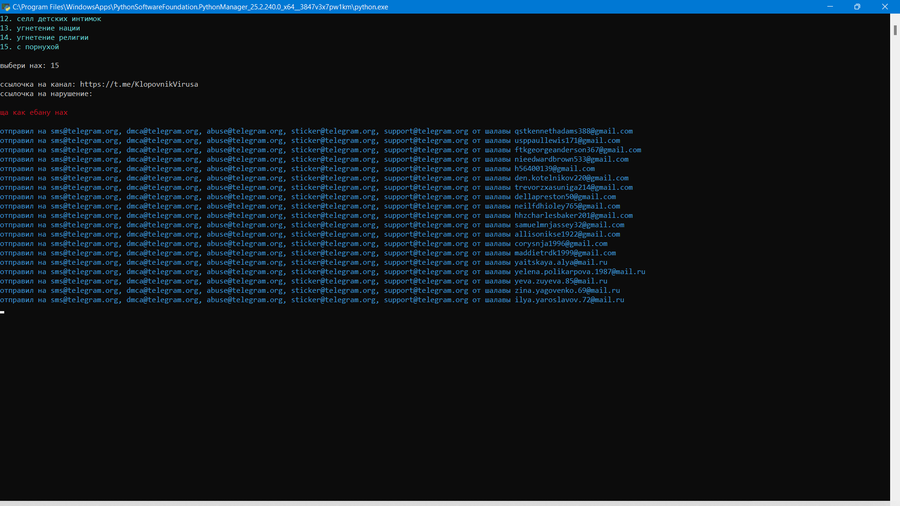900x506 pixels.
Task: Click support@telegram.org in the last output row
Action: (x=426, y=300)
